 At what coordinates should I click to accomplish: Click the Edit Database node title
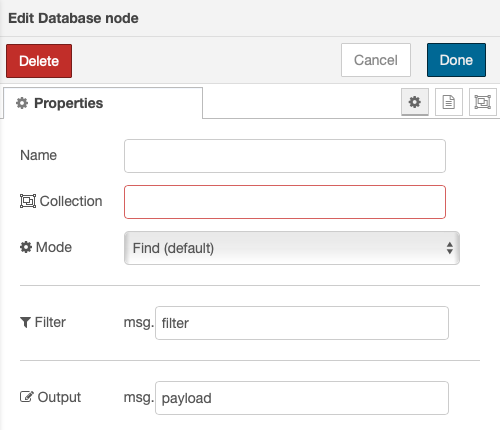point(73,18)
